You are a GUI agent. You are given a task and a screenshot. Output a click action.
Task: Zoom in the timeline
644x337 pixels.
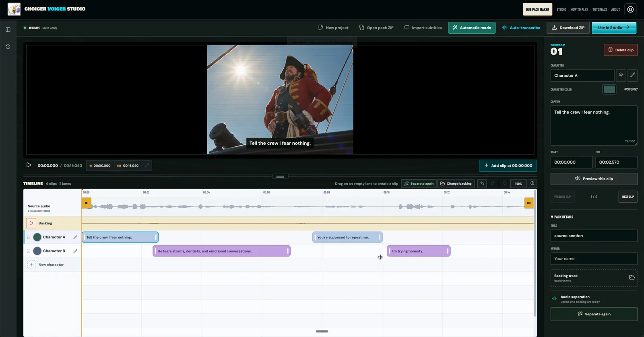point(533,183)
